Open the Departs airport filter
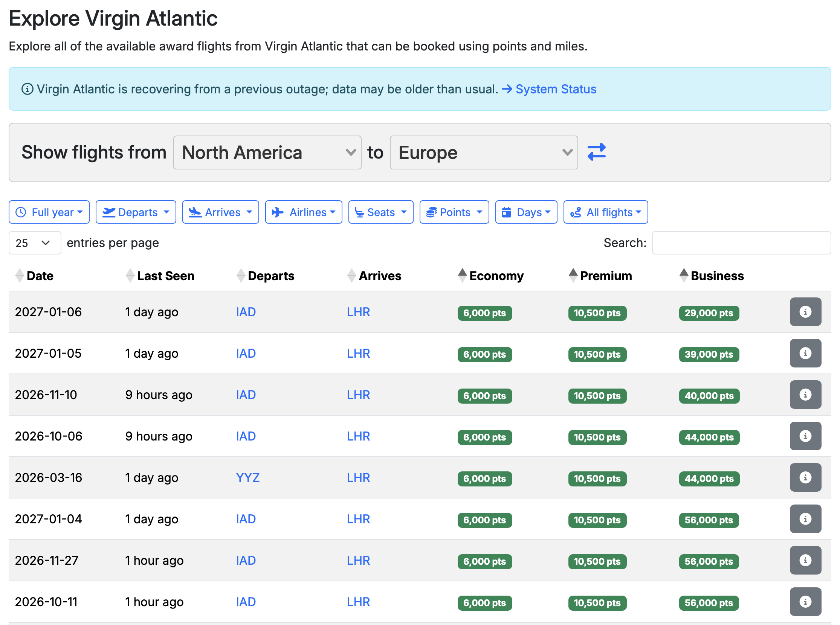The width and height of the screenshot is (840, 625). 136,212
